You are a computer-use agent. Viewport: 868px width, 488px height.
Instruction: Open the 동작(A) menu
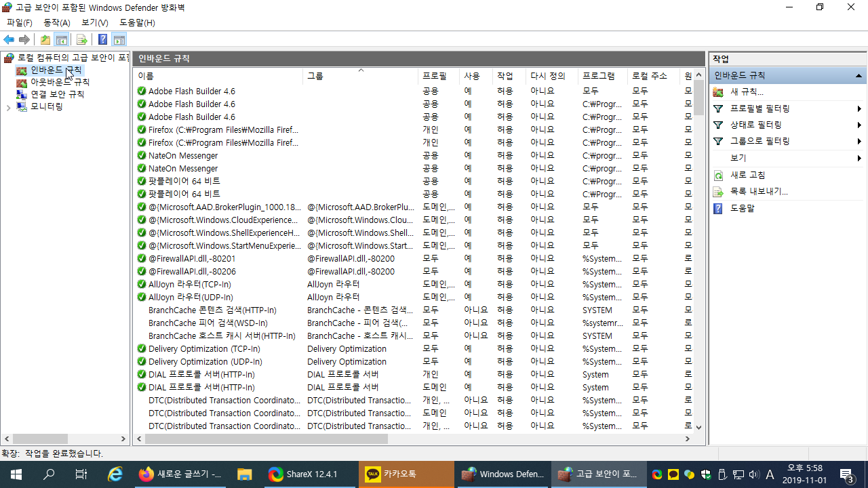pos(57,23)
